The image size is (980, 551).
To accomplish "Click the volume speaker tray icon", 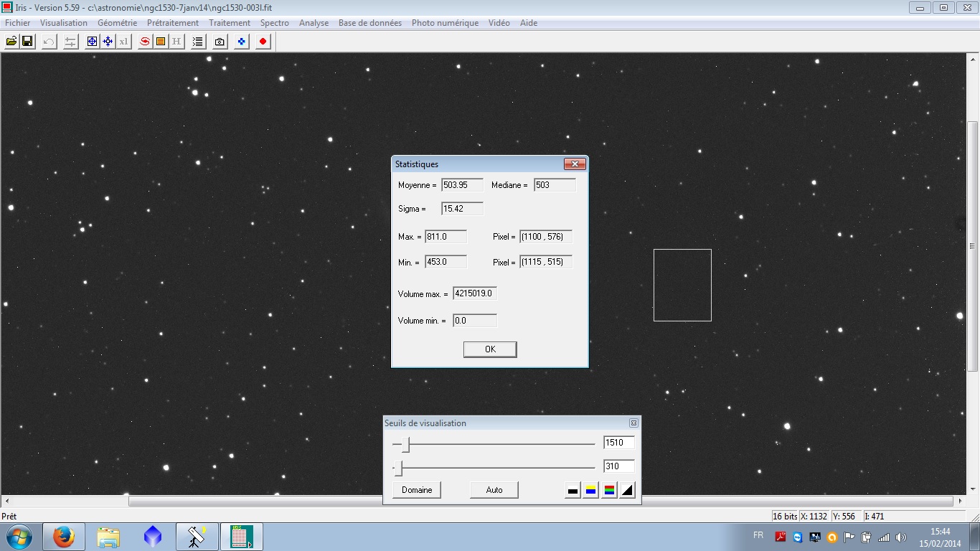I will (x=901, y=537).
